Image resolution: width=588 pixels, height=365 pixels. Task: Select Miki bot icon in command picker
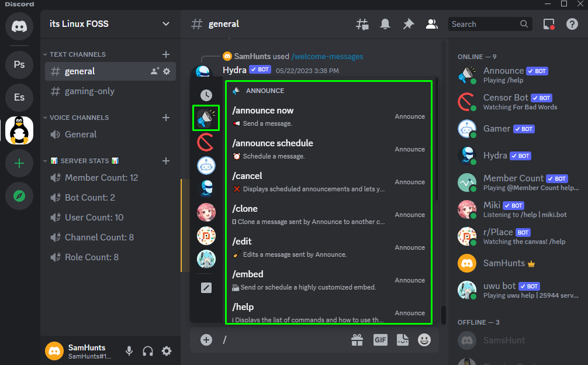click(x=206, y=212)
